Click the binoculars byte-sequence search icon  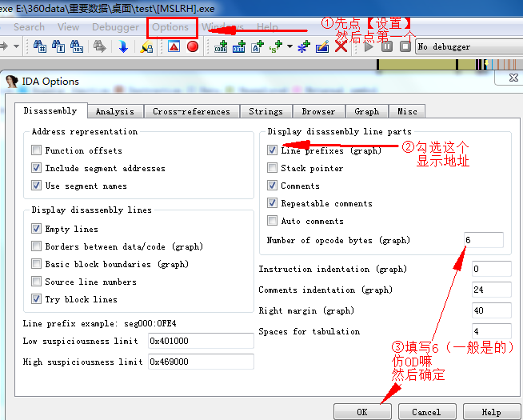[x=77, y=46]
